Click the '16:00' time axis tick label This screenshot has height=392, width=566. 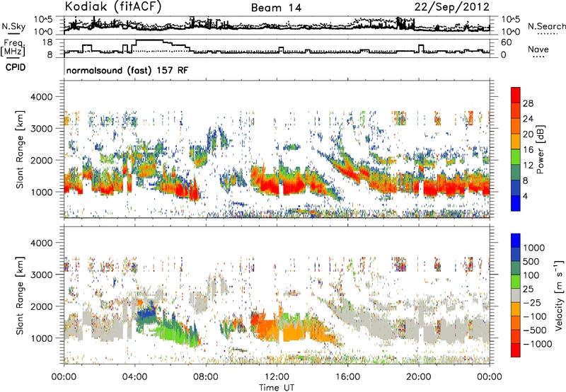coord(347,377)
